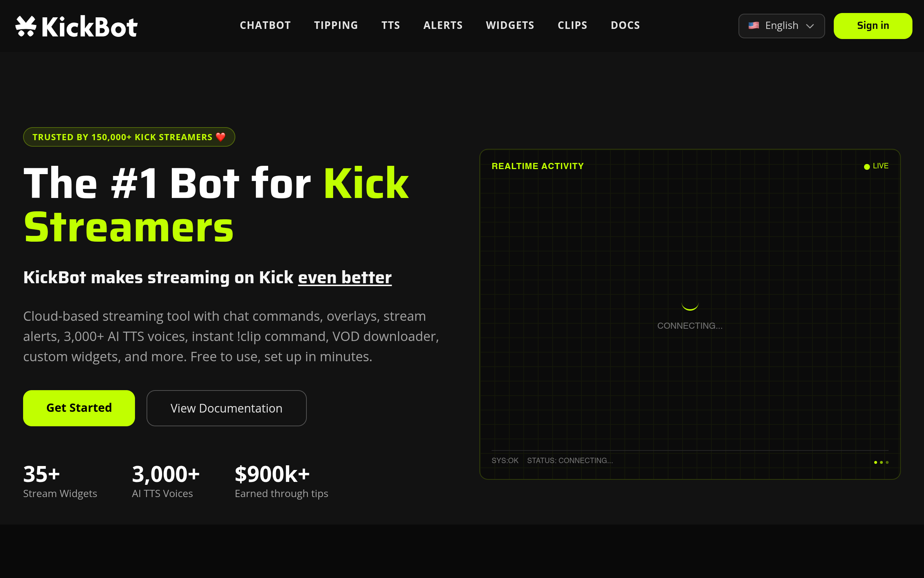Click the US flag icon
This screenshot has height=578, width=924.
pos(753,26)
